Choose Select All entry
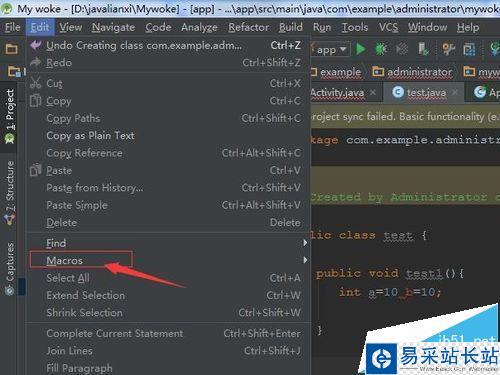 [168, 278]
